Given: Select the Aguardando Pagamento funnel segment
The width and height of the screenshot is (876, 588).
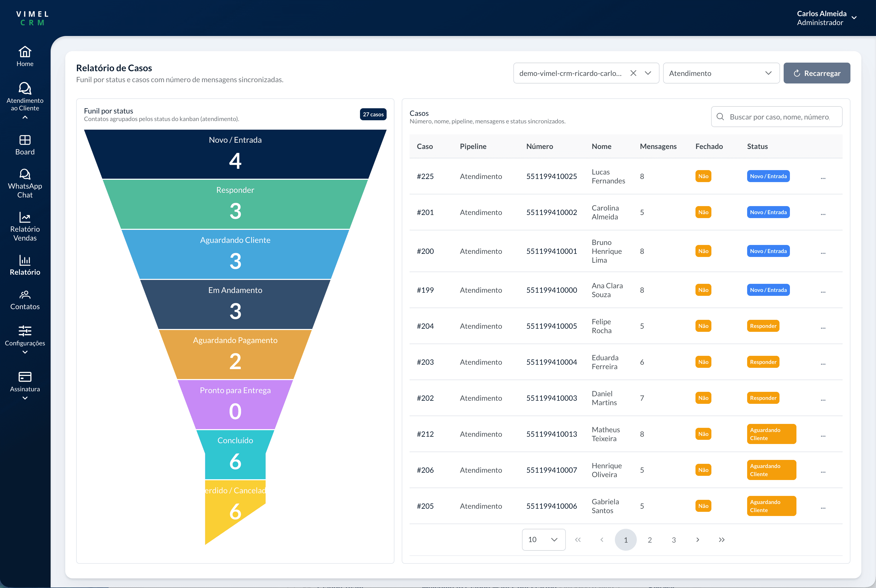Looking at the screenshot, I should (235, 352).
